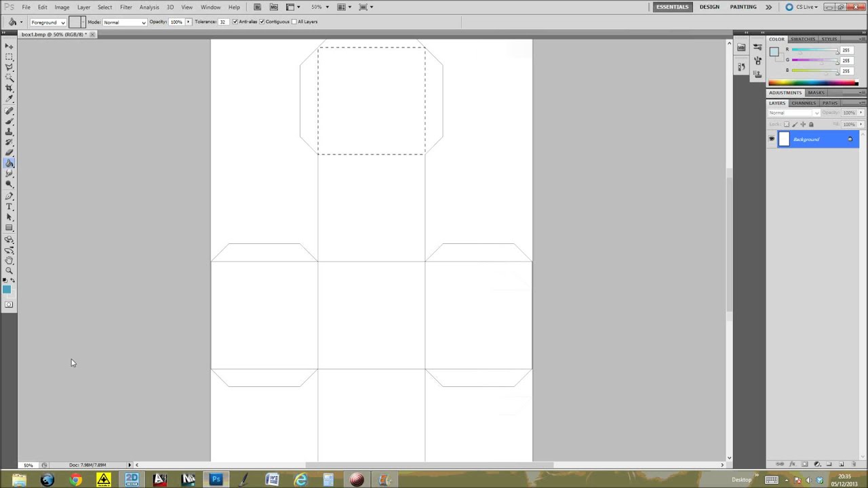Select the Clone Stamp tool

9,132
